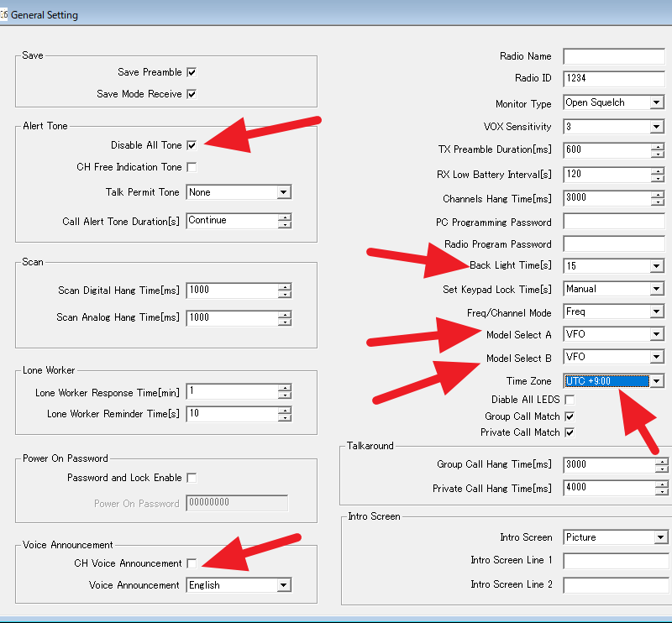The height and width of the screenshot is (623, 672).
Task: Open the Time Zone dropdown
Action: pyautogui.click(x=656, y=381)
